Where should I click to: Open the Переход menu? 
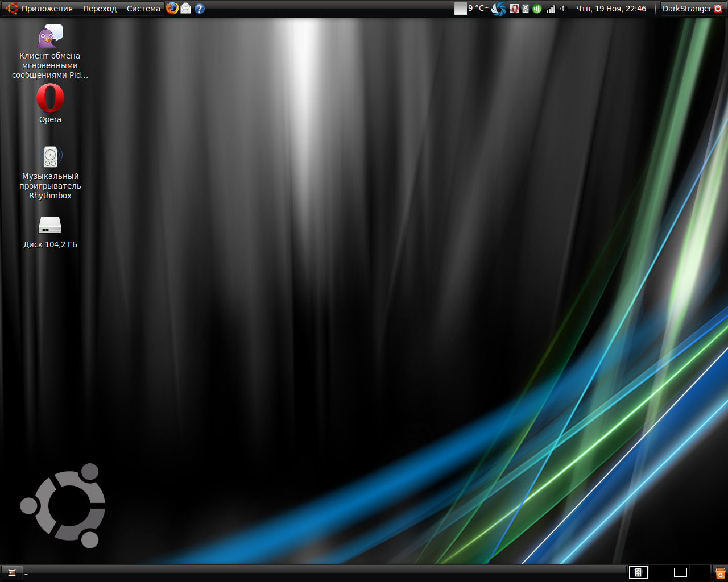(x=100, y=9)
